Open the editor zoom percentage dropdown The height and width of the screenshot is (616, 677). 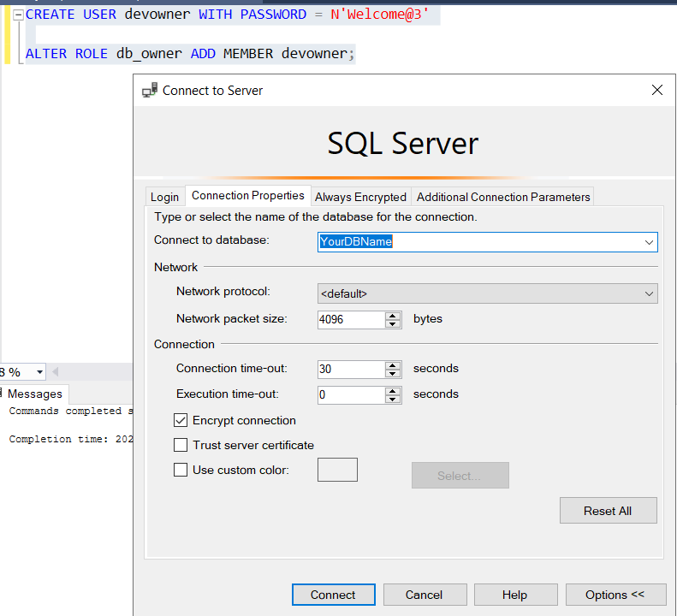click(39, 372)
